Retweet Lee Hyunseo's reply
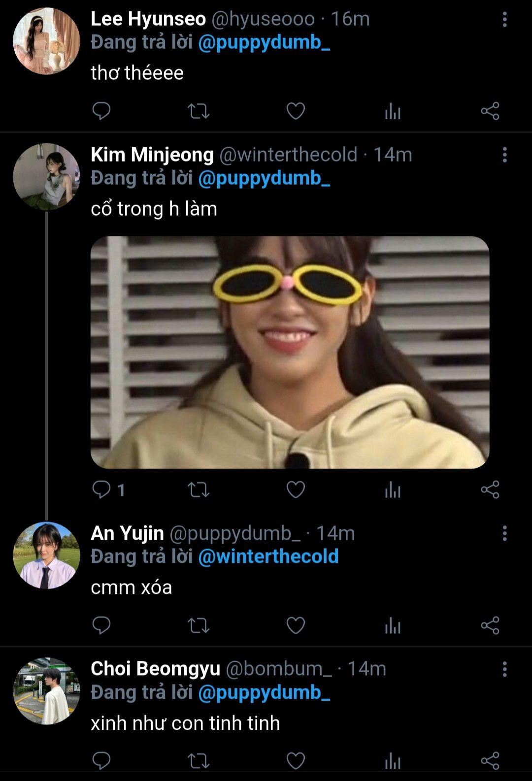The height and width of the screenshot is (781, 532). (199, 111)
